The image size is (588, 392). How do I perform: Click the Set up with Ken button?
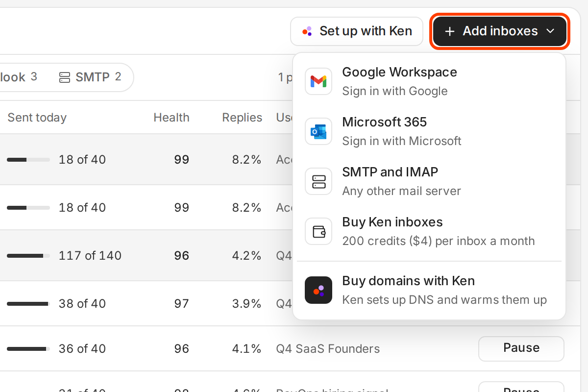pyautogui.click(x=357, y=31)
